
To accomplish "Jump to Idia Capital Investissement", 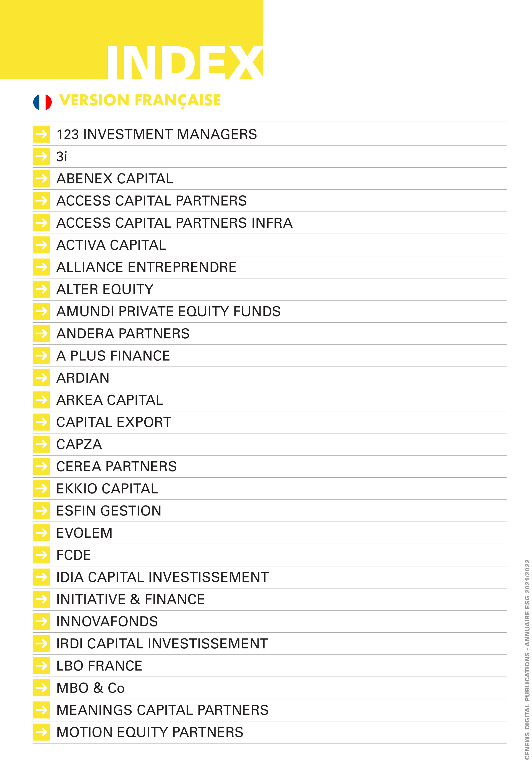I will click(x=162, y=577).
